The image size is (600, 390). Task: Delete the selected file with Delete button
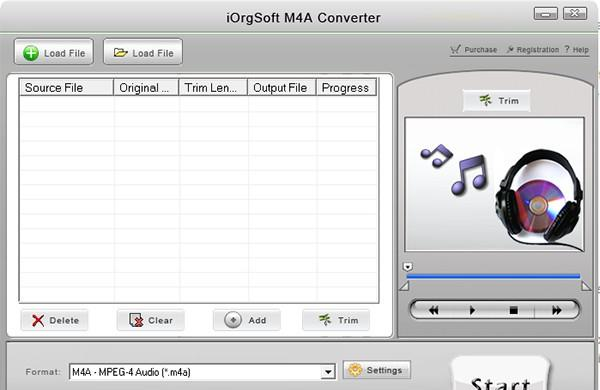[x=55, y=320]
